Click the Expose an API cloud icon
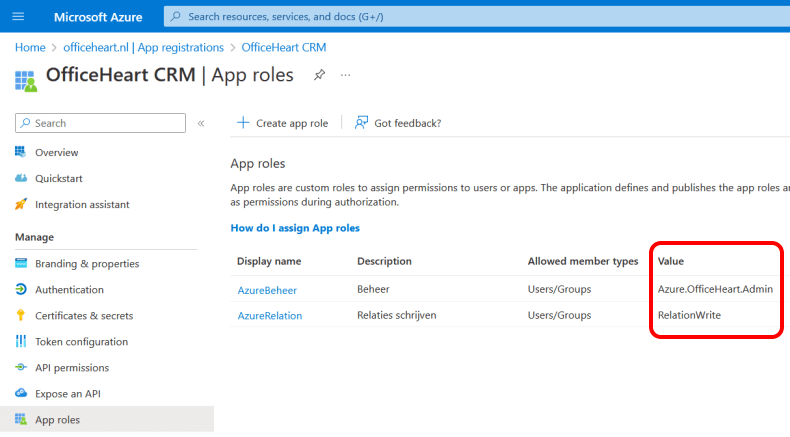 click(x=21, y=393)
